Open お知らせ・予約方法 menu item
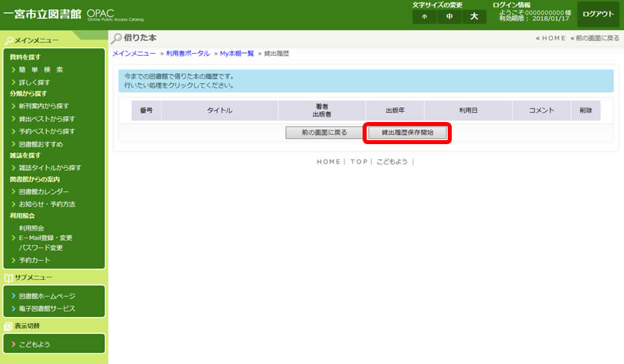 [47, 204]
